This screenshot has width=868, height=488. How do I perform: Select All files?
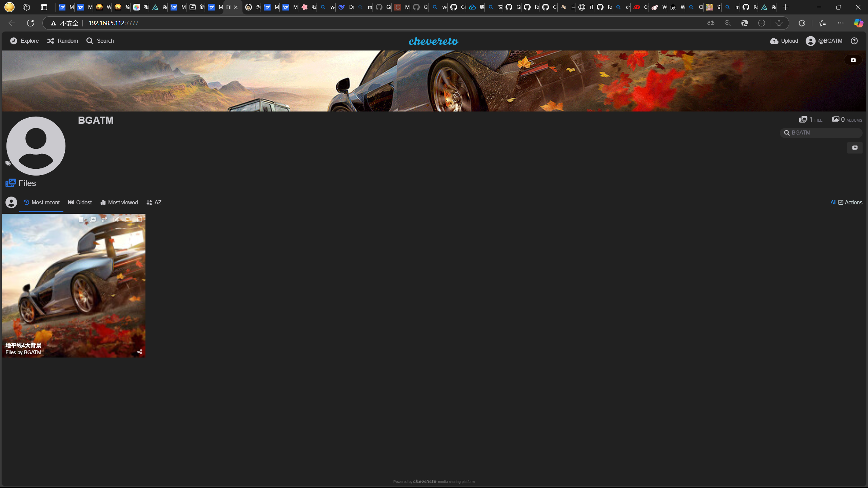click(833, 202)
